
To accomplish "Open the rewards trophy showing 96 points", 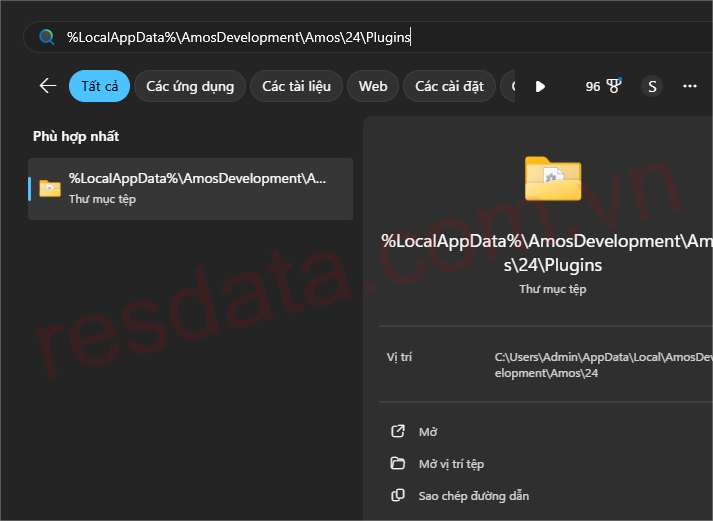I will (604, 86).
